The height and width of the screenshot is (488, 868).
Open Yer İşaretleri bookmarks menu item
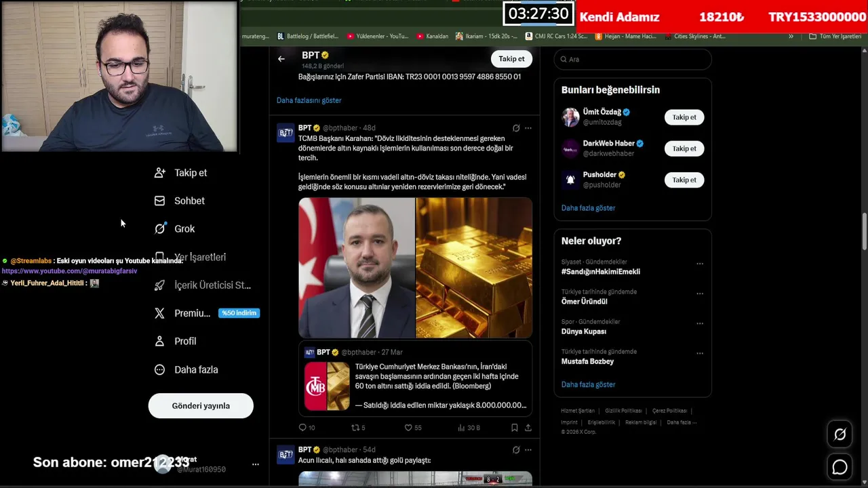coord(191,257)
